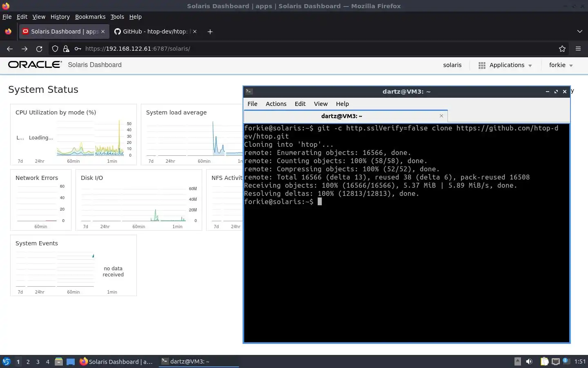
Task: Click the Disk I/O chart title
Action: pyautogui.click(x=92, y=178)
